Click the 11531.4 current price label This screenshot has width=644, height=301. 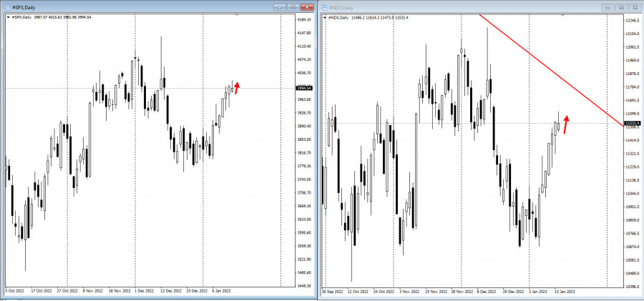point(631,124)
